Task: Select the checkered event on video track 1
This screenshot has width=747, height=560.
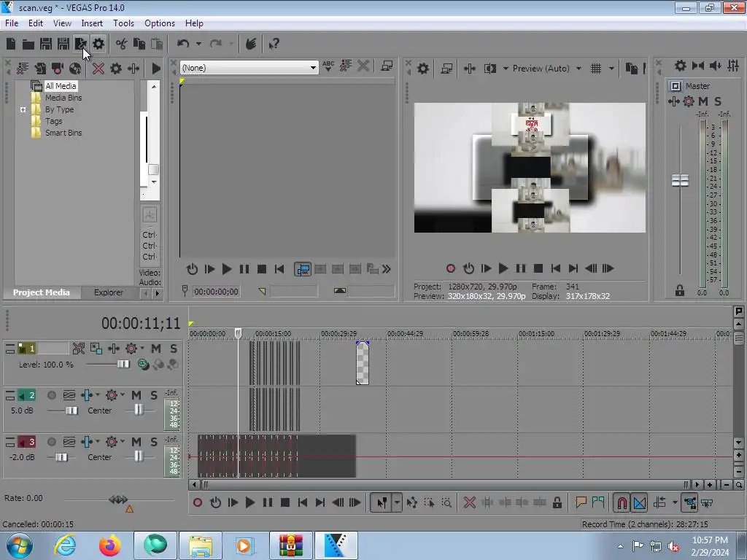Action: pos(363,363)
